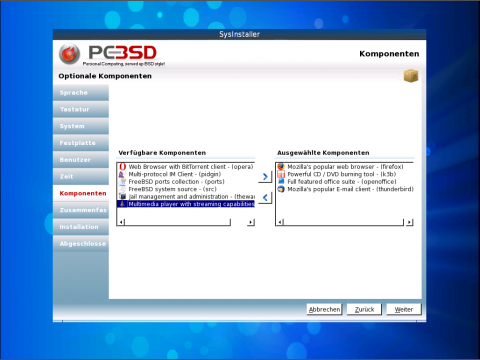Select Multimedia player with streaming capabilities
The height and width of the screenshot is (360, 480).
(186, 204)
